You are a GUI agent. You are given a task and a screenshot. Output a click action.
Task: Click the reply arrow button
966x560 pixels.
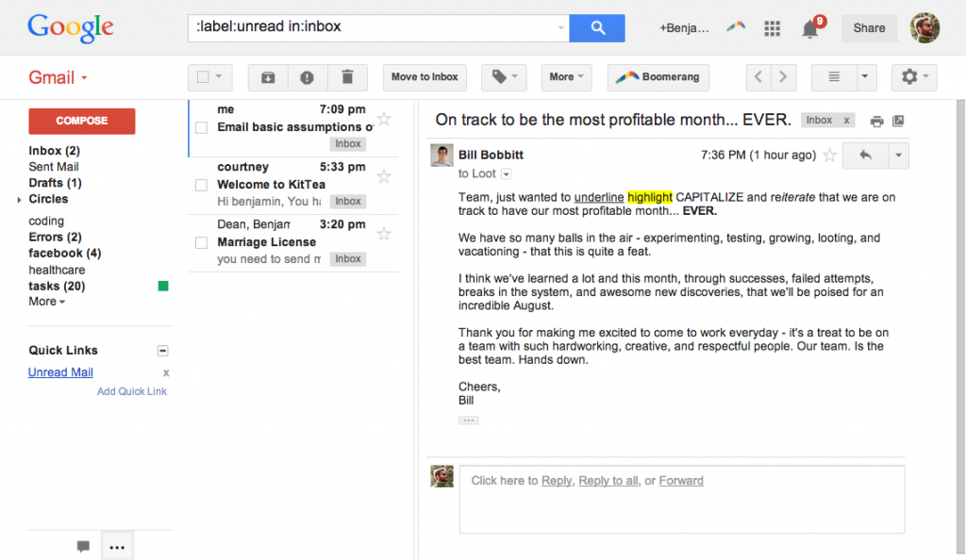(x=865, y=156)
